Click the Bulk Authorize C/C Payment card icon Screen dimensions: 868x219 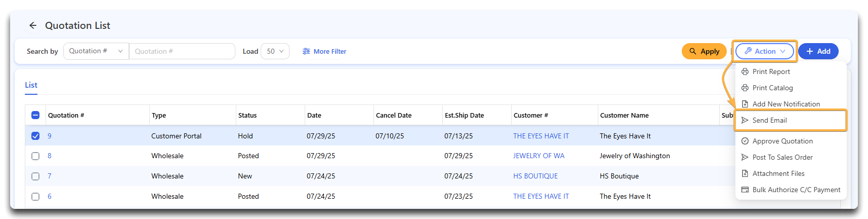point(745,190)
